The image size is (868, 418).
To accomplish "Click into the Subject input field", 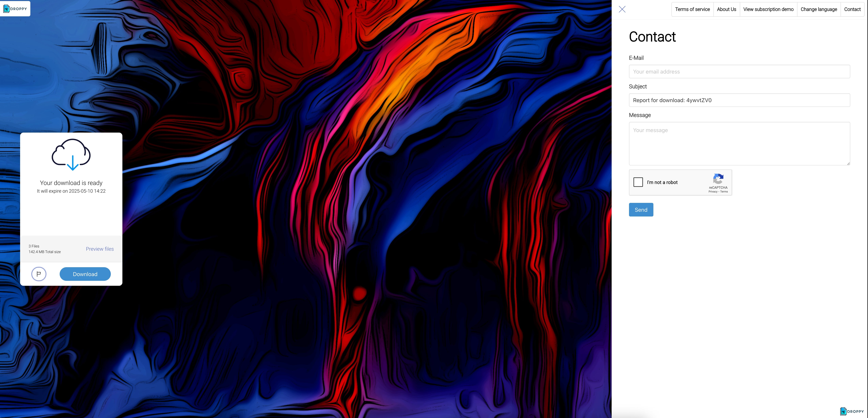I will [739, 100].
